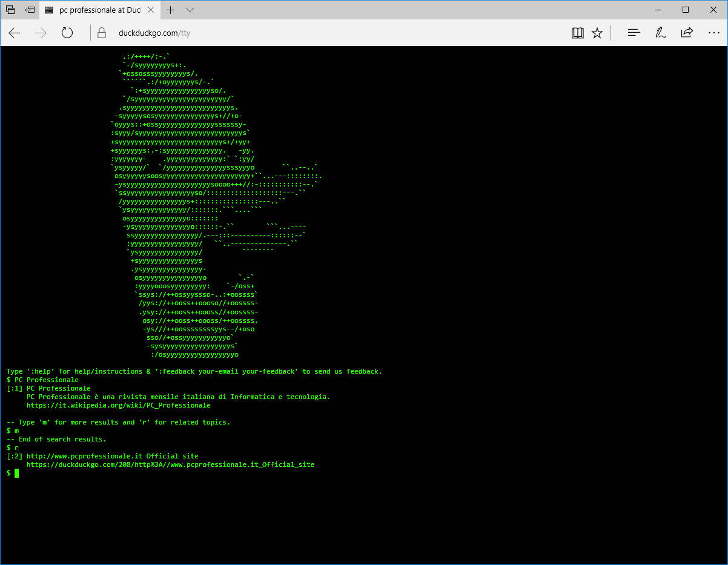This screenshot has height=565, width=728.
Task: Add page to favorites star
Action: pos(597,33)
